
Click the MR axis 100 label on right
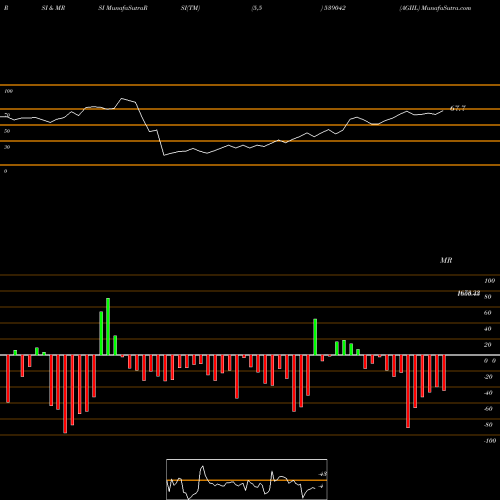[x=489, y=281]
